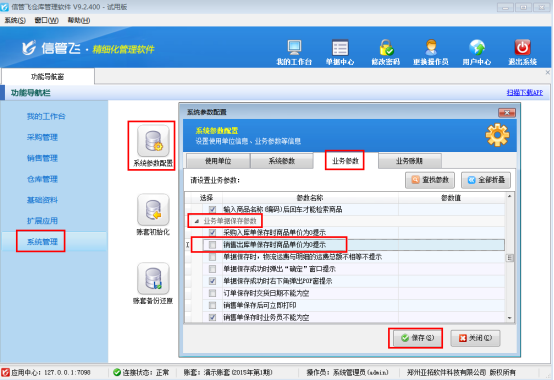Switch to the 系统参数 tab
The height and width of the screenshot is (380, 554).
point(282,161)
